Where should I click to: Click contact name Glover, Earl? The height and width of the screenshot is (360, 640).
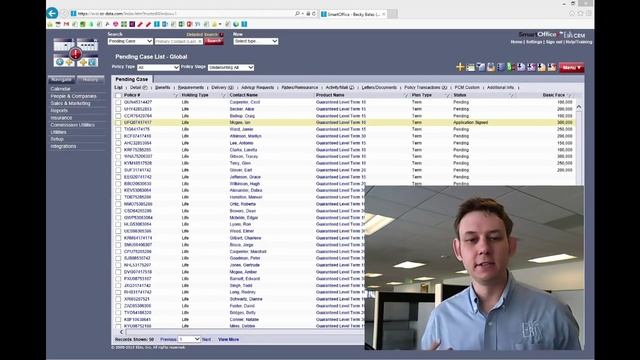(241, 170)
